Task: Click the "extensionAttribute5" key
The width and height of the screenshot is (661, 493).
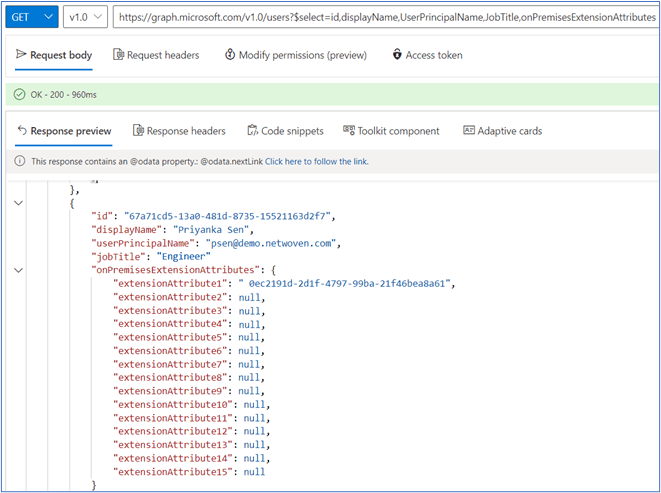Action: (x=170, y=337)
